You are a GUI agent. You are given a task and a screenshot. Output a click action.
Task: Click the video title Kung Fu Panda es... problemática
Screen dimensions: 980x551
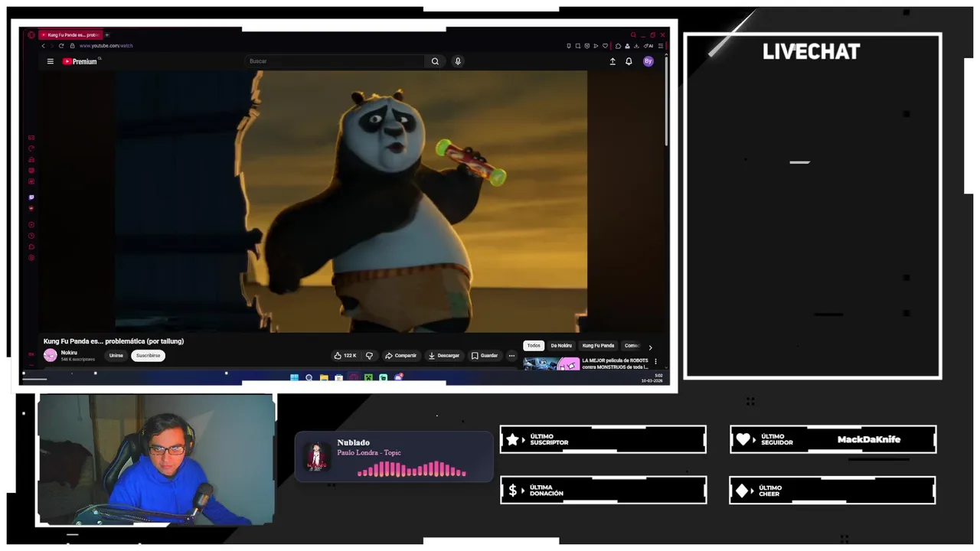pos(113,341)
